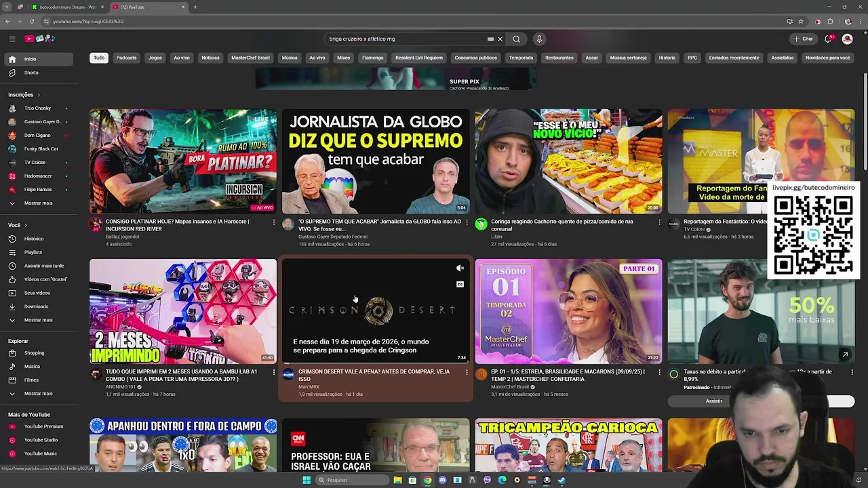The image size is (868, 488).
Task: Open the Você section chevron
Action: pyautogui.click(x=26, y=225)
